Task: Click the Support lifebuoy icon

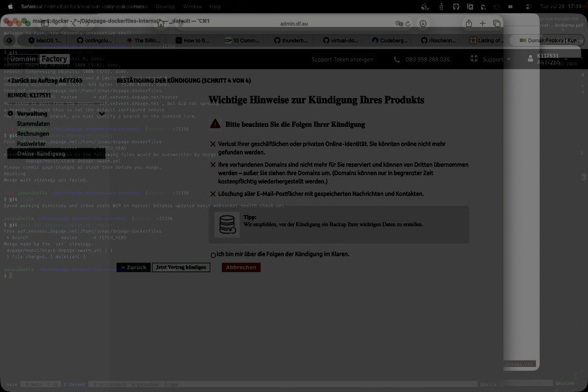Action: coord(474,58)
